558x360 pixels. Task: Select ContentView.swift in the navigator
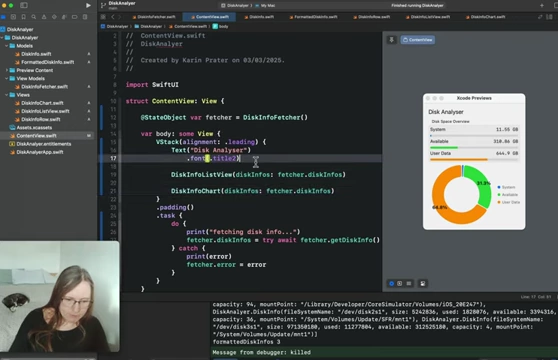pos(47,136)
